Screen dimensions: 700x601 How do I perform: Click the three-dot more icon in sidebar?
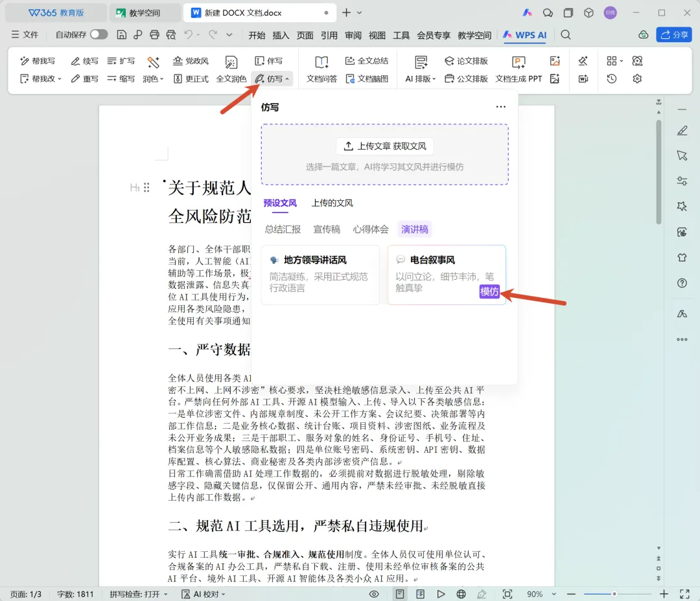[x=682, y=339]
